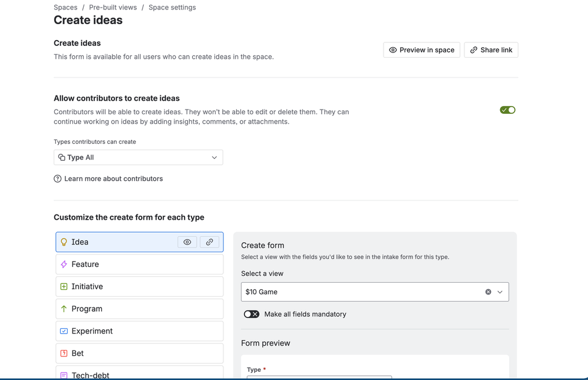This screenshot has width=588, height=380.
Task: Select the Feature type row
Action: (x=140, y=265)
